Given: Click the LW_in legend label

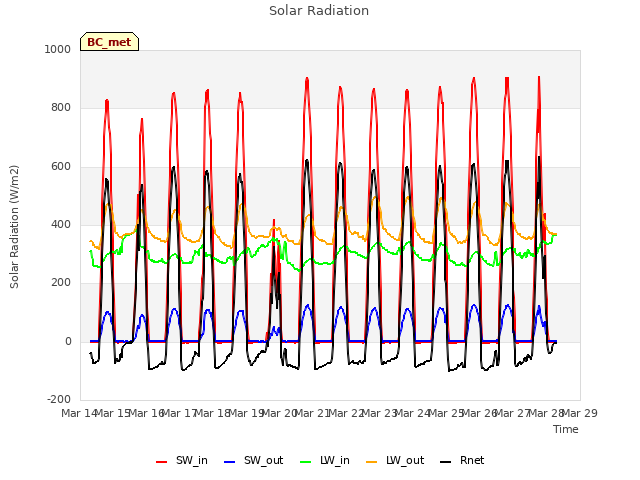Looking at the screenshot, I should point(335,460).
